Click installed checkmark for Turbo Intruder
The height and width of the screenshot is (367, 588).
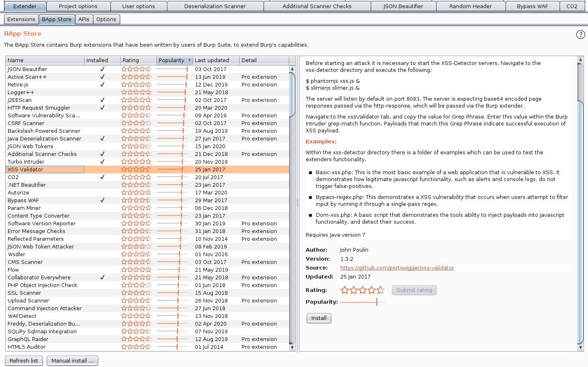click(x=102, y=162)
